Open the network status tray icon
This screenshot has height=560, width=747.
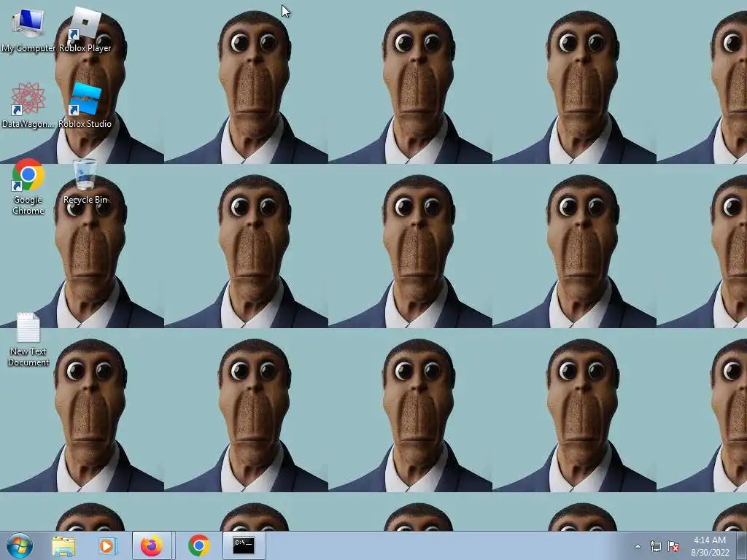[656, 546]
